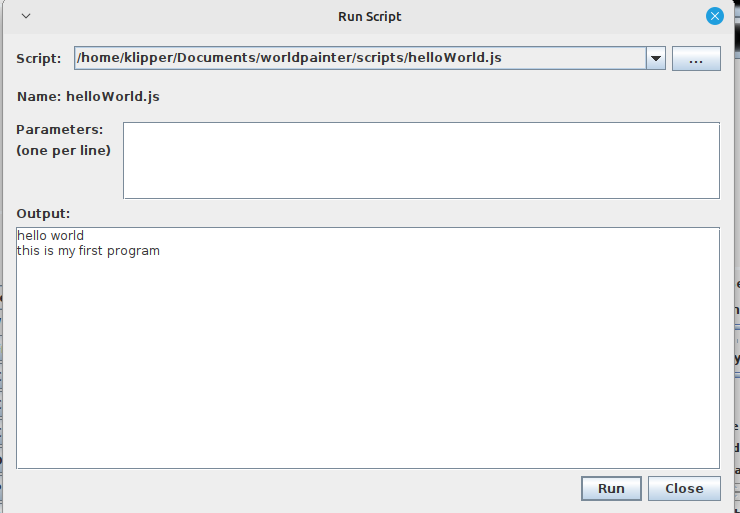Click the 'Parameters:' label

point(60,129)
